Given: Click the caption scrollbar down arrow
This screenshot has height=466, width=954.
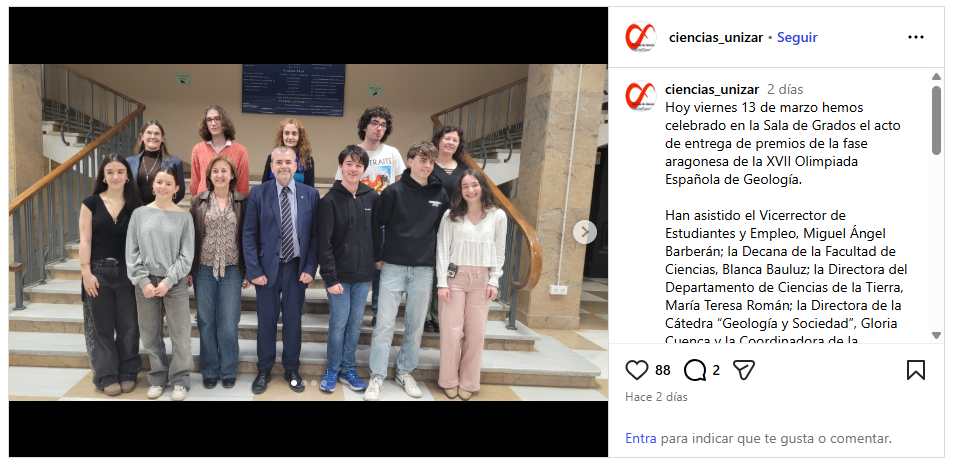Looking at the screenshot, I should 936,335.
